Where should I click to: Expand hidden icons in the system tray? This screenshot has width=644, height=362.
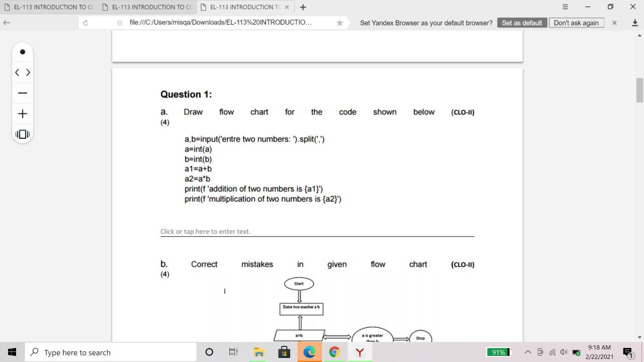(x=527, y=352)
